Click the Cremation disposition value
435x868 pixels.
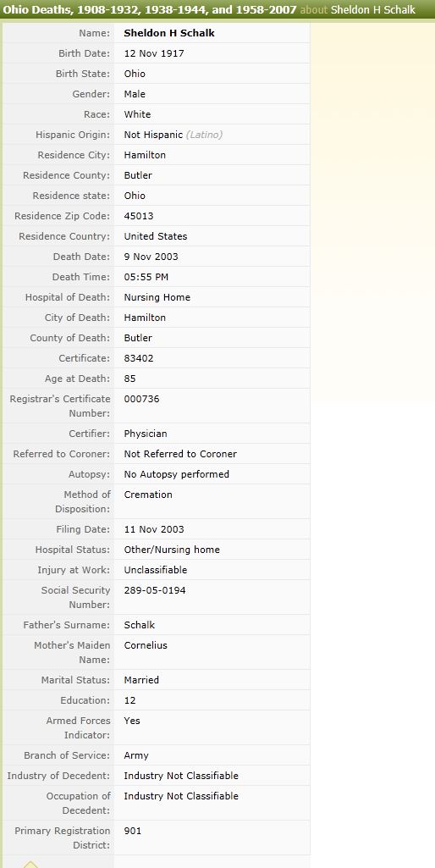pos(148,495)
